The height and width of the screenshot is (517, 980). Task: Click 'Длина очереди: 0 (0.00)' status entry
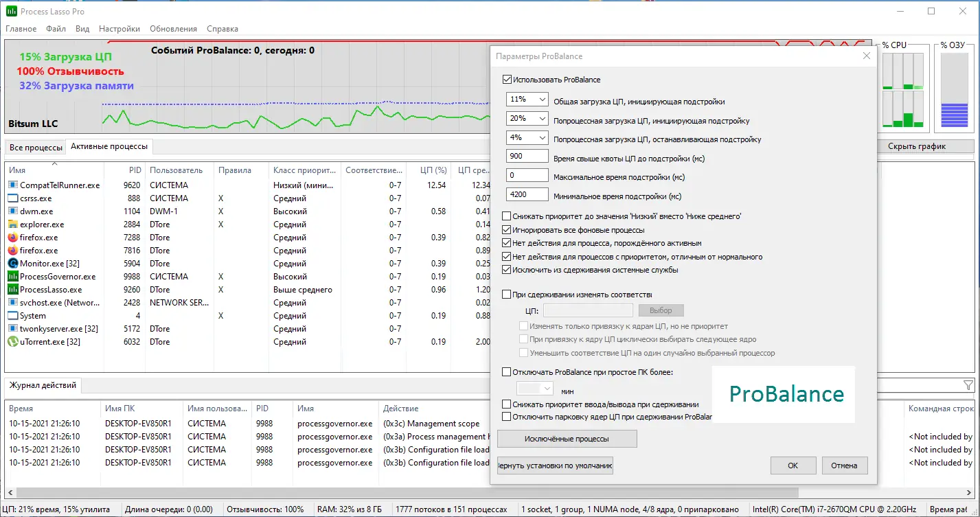click(169, 509)
